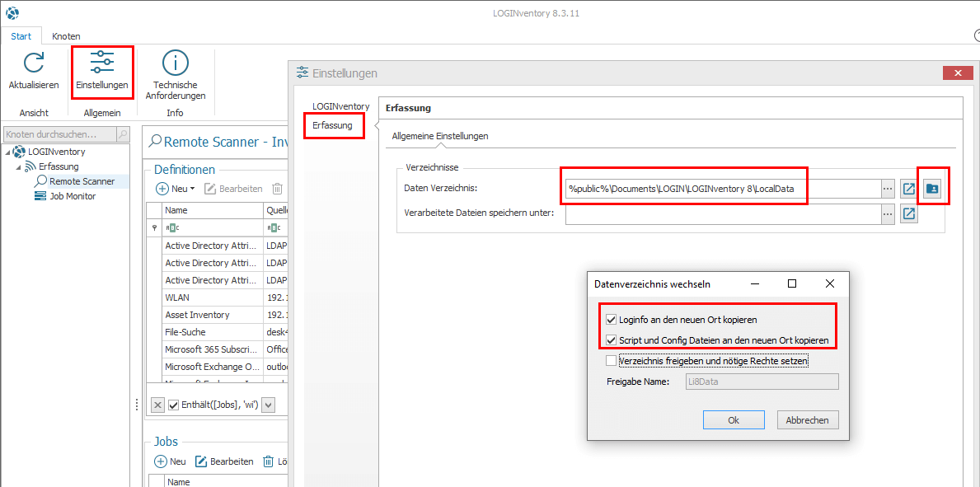Click the search magnifier in node search box
980x487 pixels.
coord(123,134)
